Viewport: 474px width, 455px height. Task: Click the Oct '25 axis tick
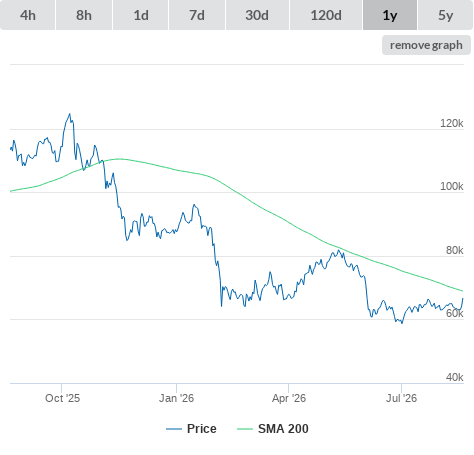click(x=62, y=398)
